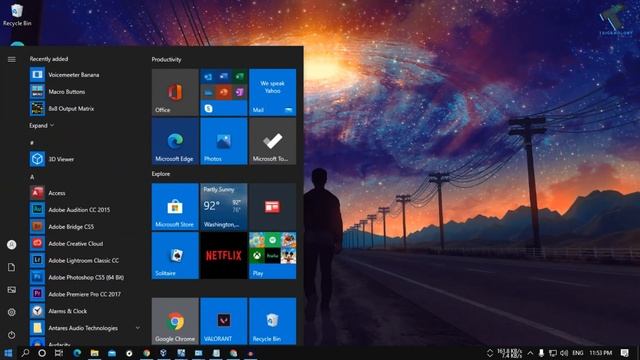Image resolution: width=640 pixels, height=360 pixels.
Task: Open the Power options button
Action: click(11, 335)
